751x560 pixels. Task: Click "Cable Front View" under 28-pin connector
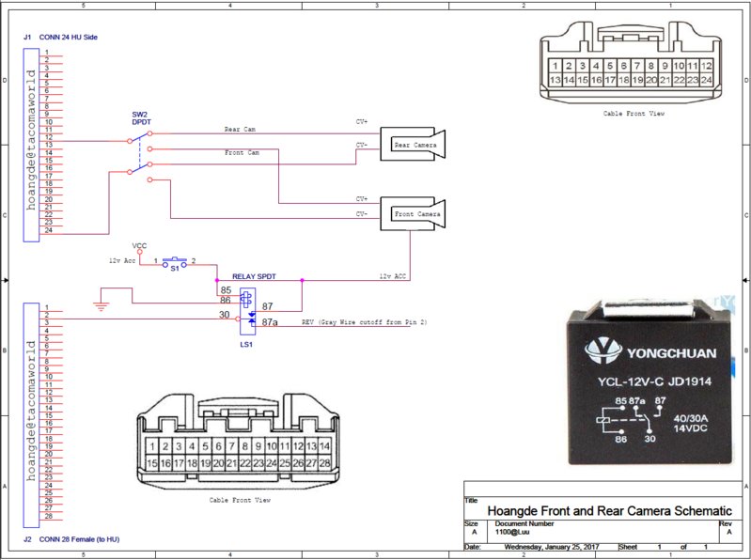coord(240,500)
